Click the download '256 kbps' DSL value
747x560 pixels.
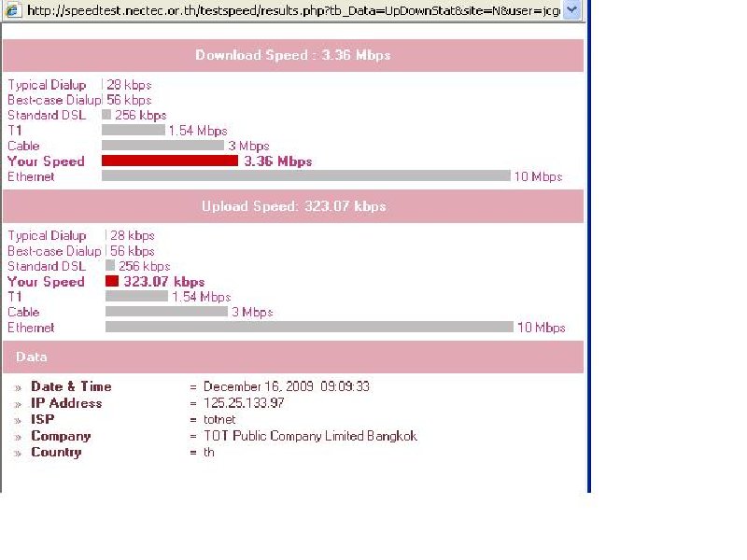pyautogui.click(x=141, y=115)
